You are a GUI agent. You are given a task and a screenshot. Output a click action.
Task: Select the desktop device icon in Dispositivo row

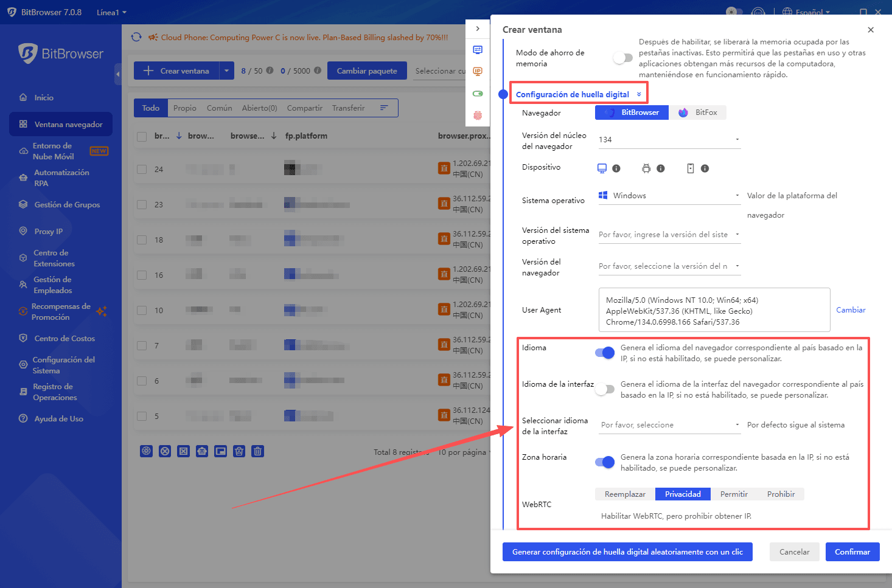tap(601, 168)
